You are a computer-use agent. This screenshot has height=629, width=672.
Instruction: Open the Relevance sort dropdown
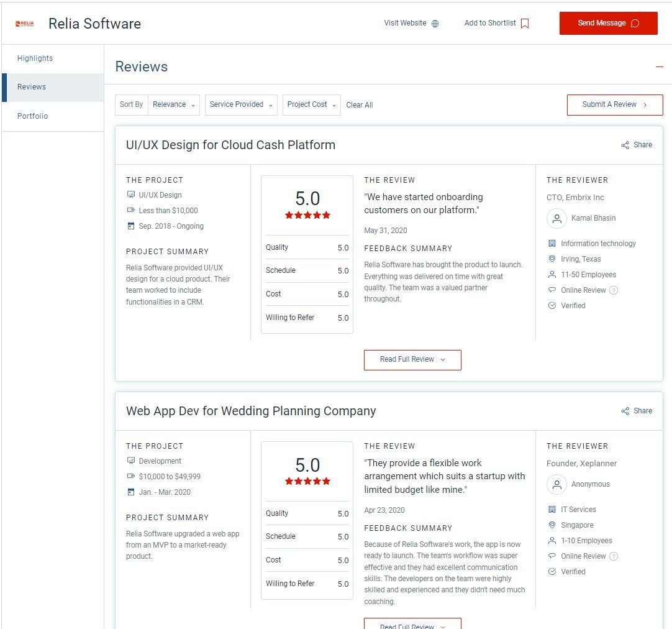[x=173, y=105]
